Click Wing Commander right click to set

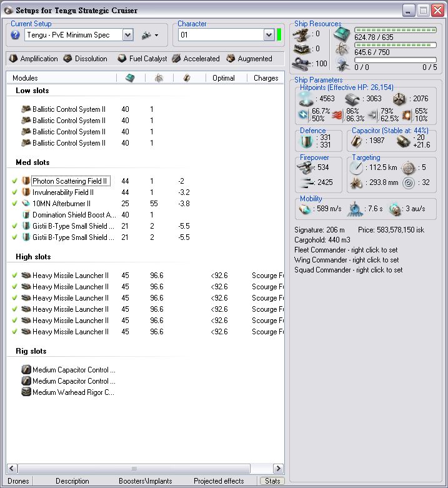click(x=347, y=260)
